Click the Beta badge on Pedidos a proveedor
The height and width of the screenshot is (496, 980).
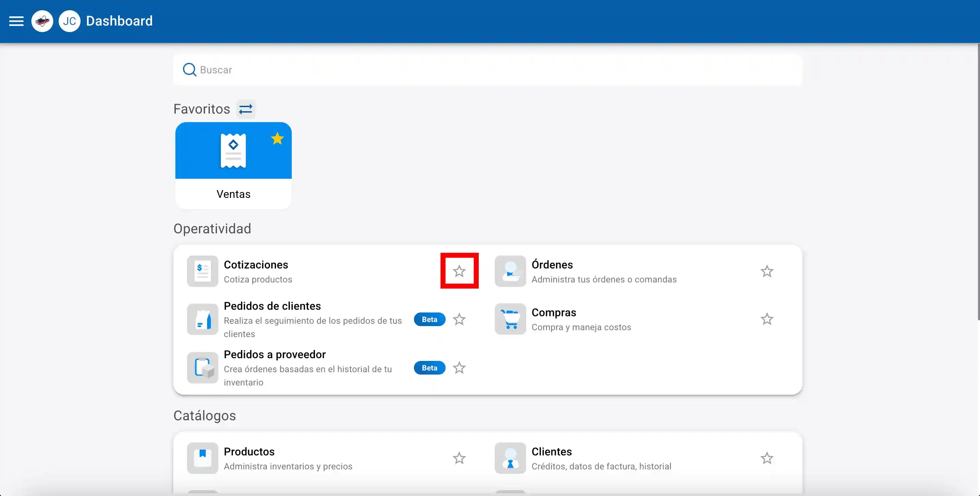(x=430, y=368)
